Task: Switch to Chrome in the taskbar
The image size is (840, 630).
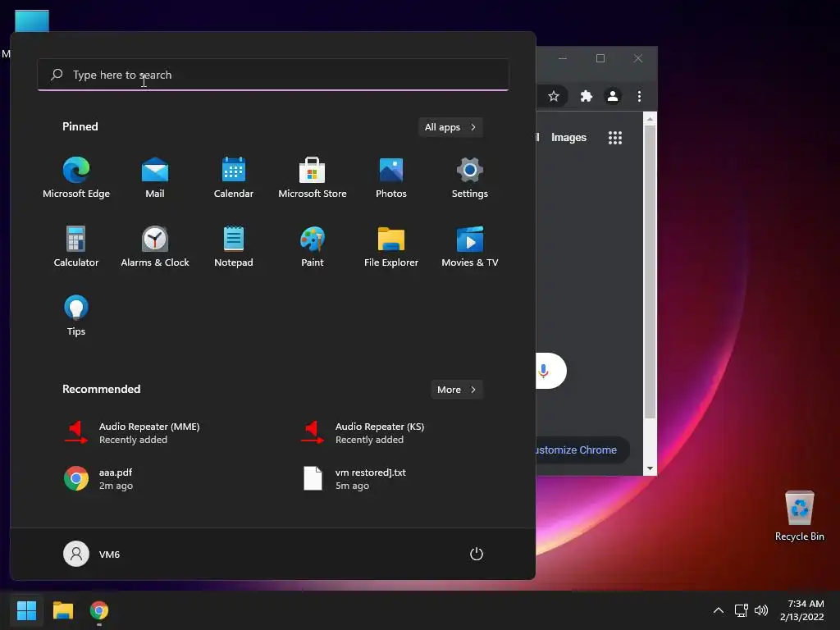Action: coord(99,610)
